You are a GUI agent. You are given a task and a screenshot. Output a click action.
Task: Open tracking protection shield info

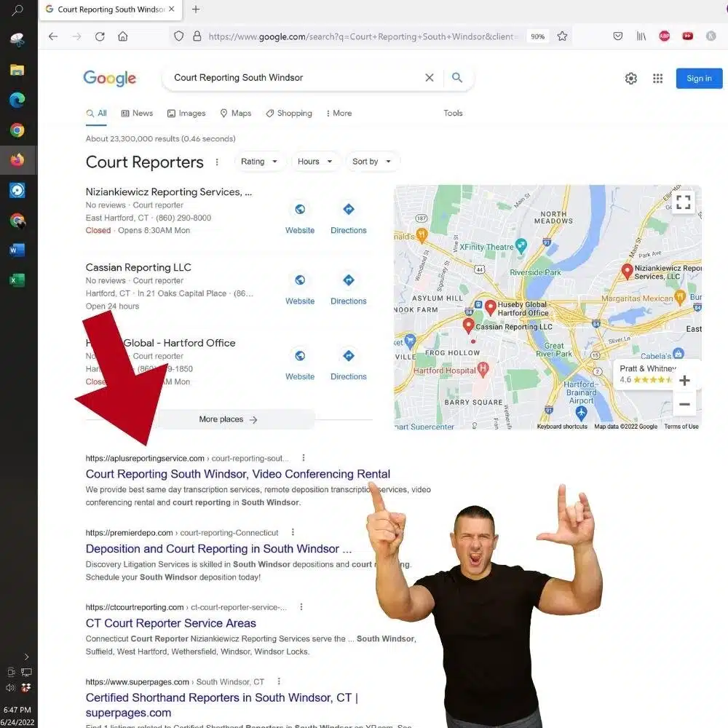click(179, 36)
